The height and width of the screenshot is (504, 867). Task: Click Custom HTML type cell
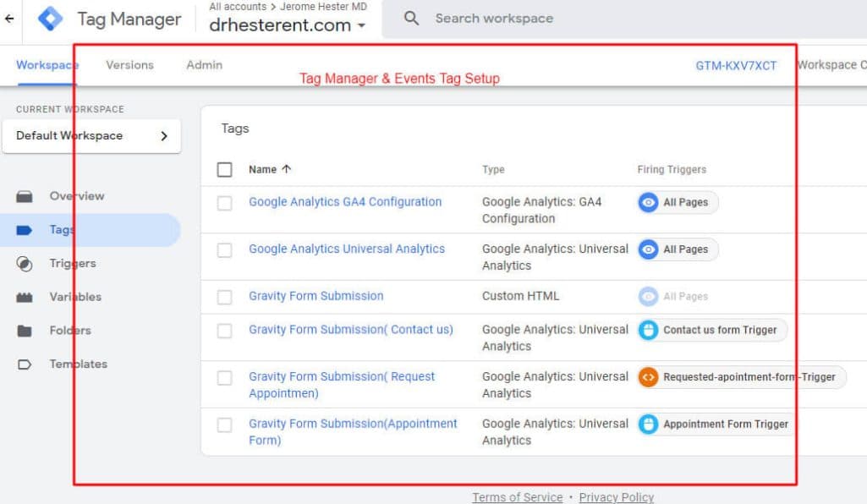(x=520, y=296)
